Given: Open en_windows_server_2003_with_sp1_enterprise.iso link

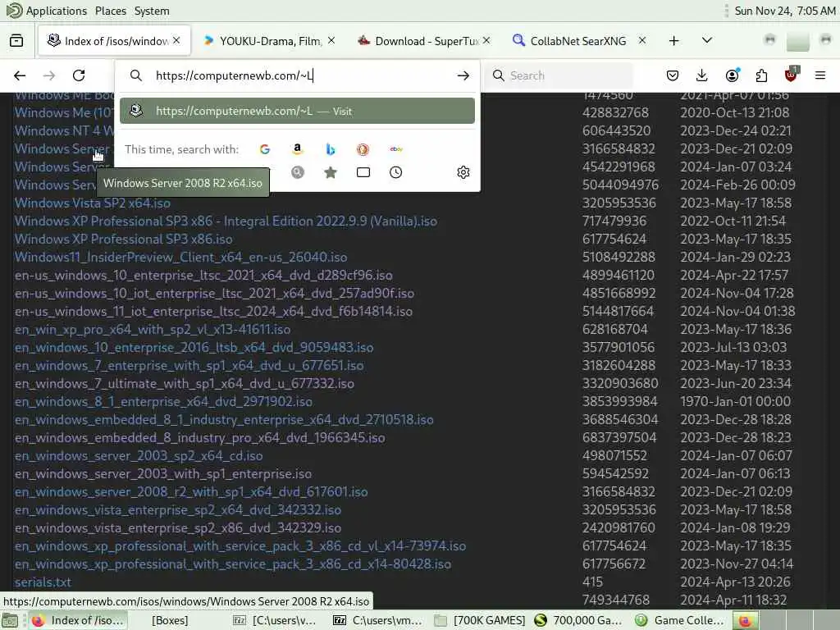Looking at the screenshot, I should (163, 474).
